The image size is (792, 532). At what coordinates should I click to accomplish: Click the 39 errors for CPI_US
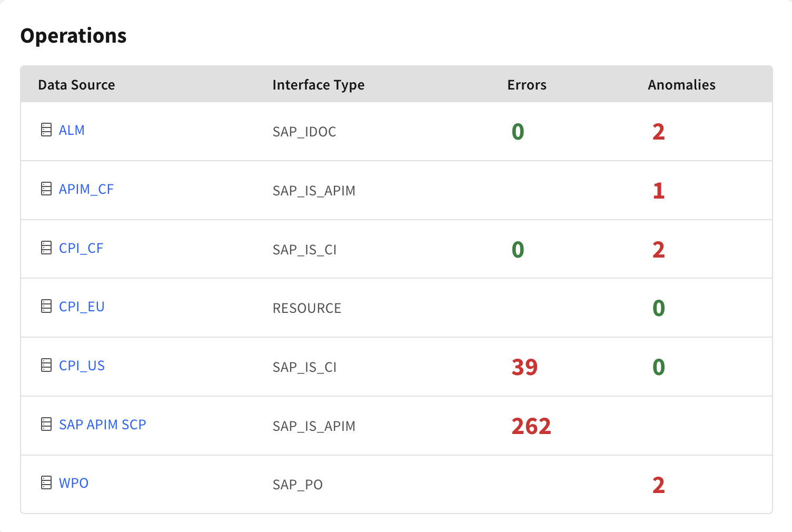[524, 367]
